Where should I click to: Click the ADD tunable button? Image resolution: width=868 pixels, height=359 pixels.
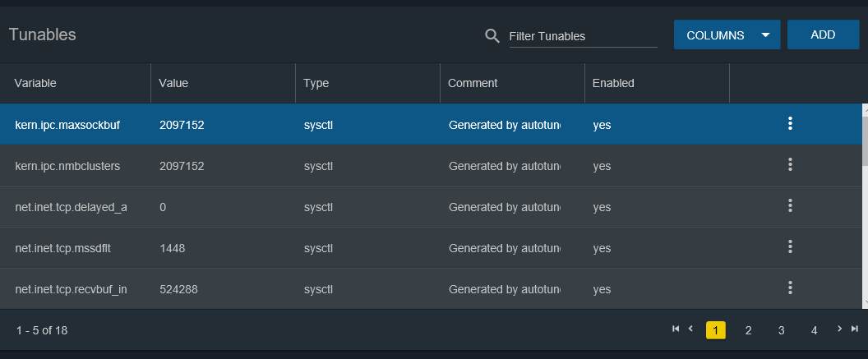pos(823,35)
